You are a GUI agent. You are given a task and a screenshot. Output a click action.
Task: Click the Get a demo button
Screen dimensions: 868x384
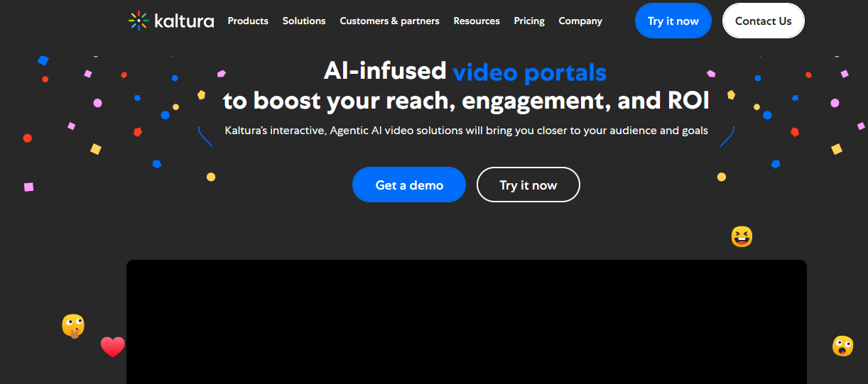coord(409,185)
